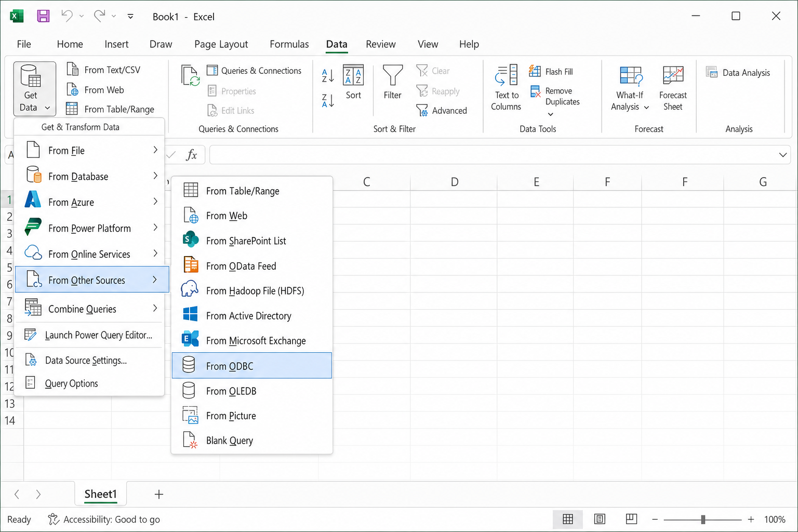The width and height of the screenshot is (798, 532).
Task: Toggle the Filter funnel
Action: [x=393, y=82]
